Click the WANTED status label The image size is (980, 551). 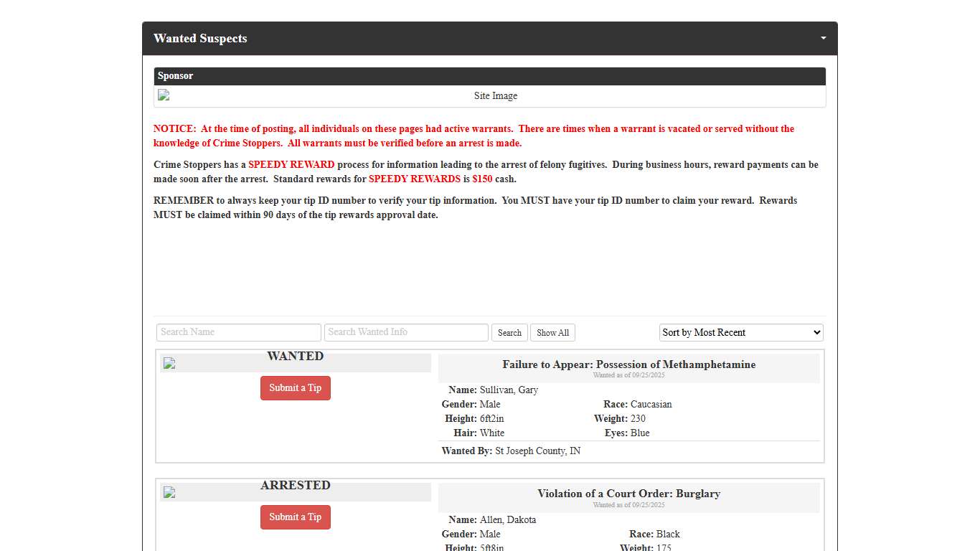pyautogui.click(x=295, y=356)
